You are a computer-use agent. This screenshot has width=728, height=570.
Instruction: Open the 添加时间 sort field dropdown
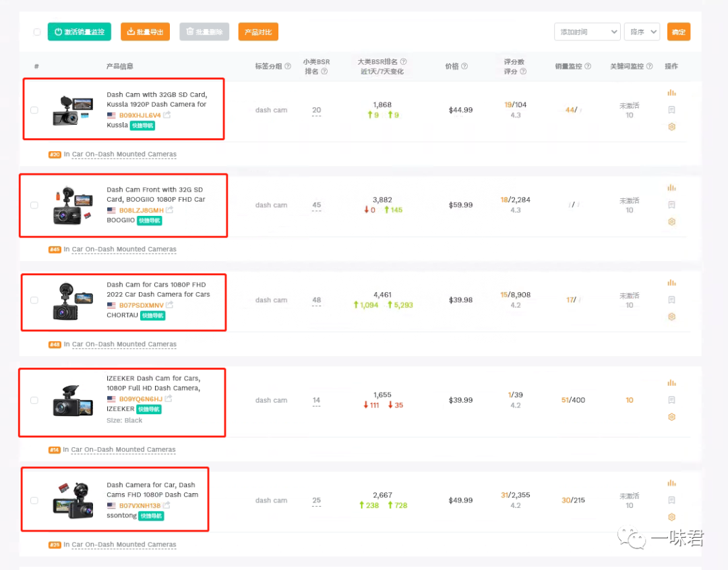click(586, 32)
